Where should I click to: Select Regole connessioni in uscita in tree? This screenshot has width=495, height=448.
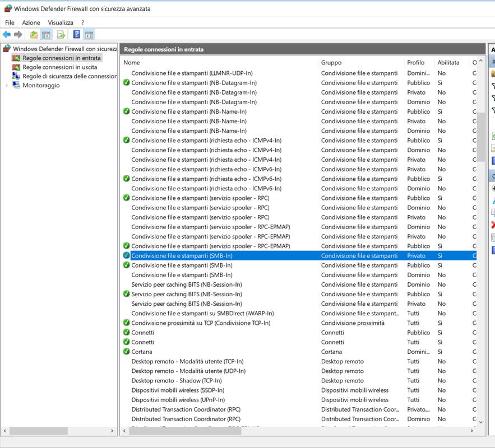coord(59,67)
